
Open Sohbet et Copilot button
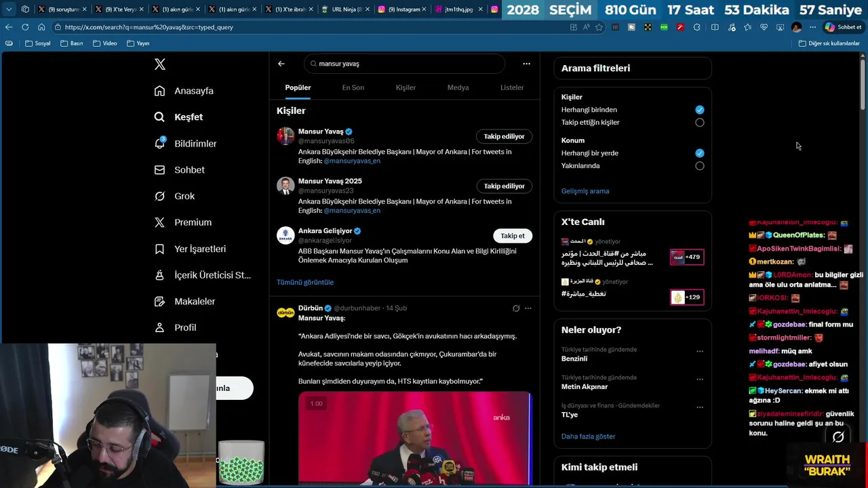(843, 27)
